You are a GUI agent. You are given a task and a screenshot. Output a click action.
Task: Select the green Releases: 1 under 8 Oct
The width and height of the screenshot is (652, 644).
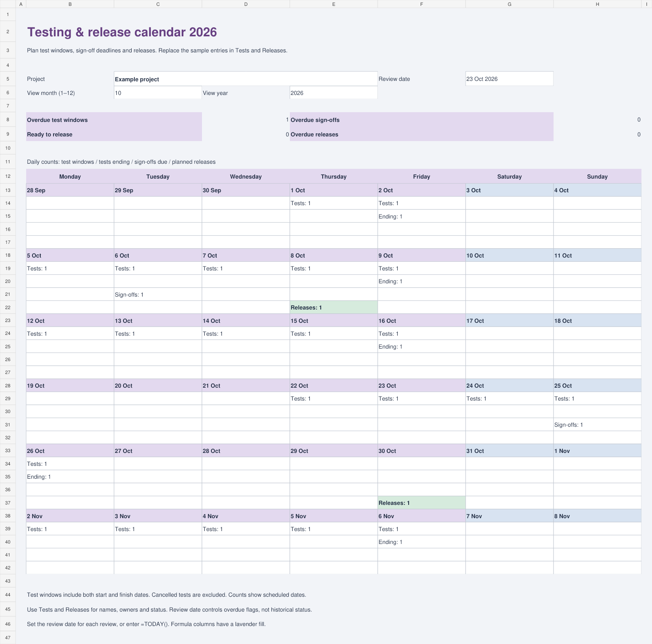pos(334,308)
